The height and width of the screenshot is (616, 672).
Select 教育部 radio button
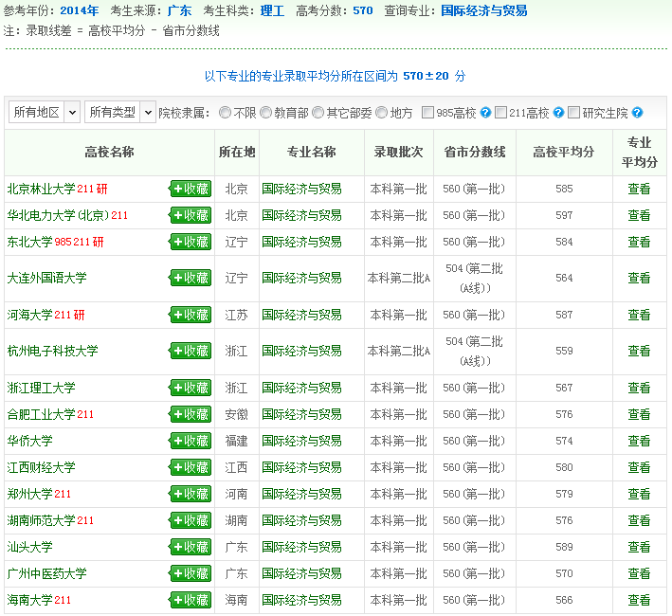[x=265, y=113]
